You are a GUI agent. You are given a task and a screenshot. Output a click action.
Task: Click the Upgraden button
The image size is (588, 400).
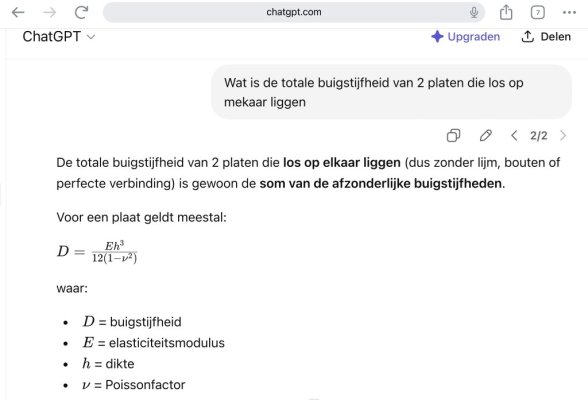(x=465, y=37)
